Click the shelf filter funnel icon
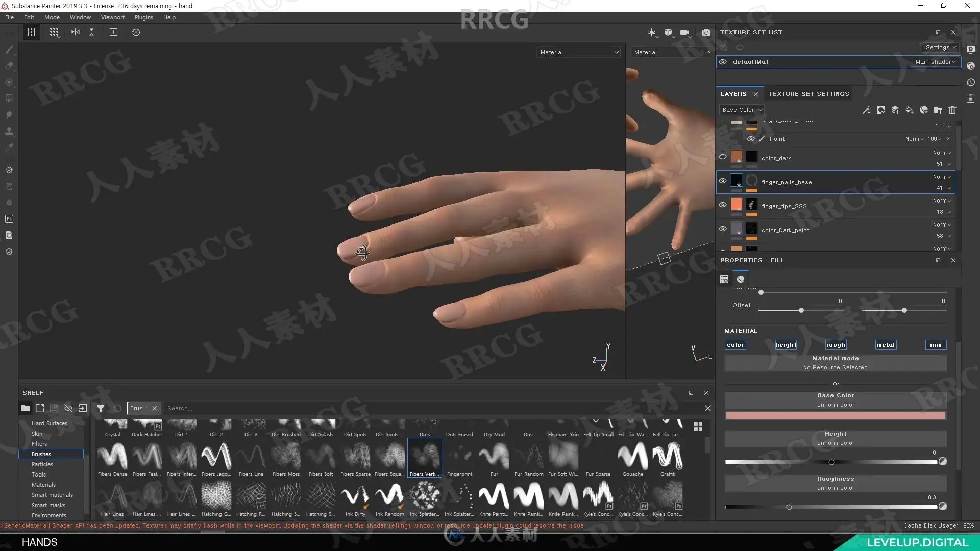The image size is (980, 551). 101,408
